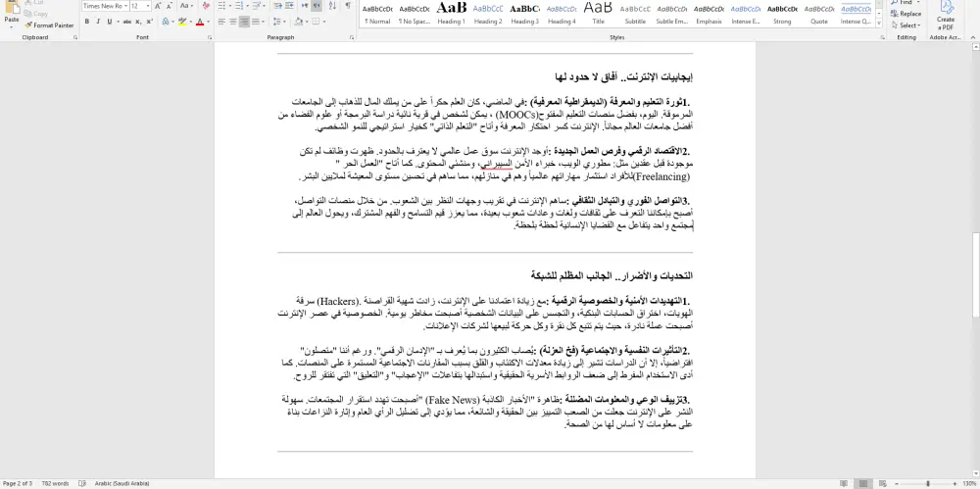Image resolution: width=980 pixels, height=489 pixels.
Task: Align text left
Action: coord(221,22)
